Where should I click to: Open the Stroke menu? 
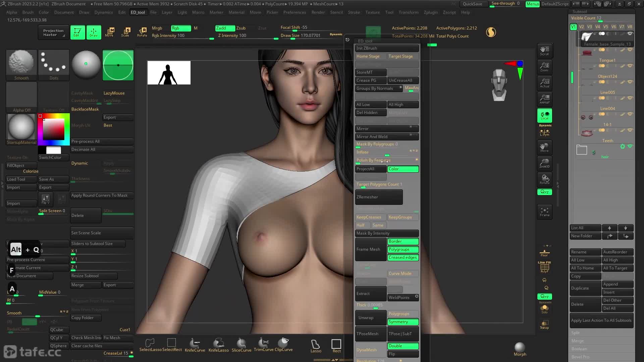tap(354, 12)
